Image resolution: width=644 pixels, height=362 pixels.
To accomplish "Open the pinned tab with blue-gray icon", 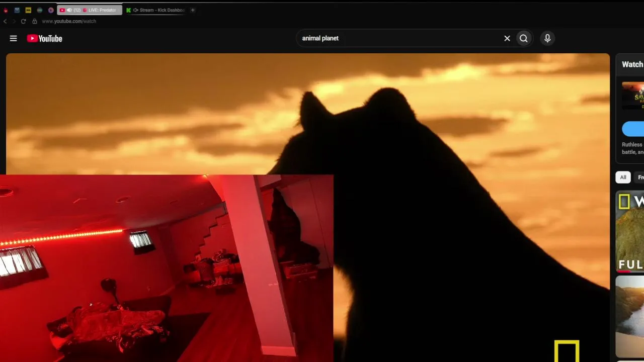I will point(17,10).
